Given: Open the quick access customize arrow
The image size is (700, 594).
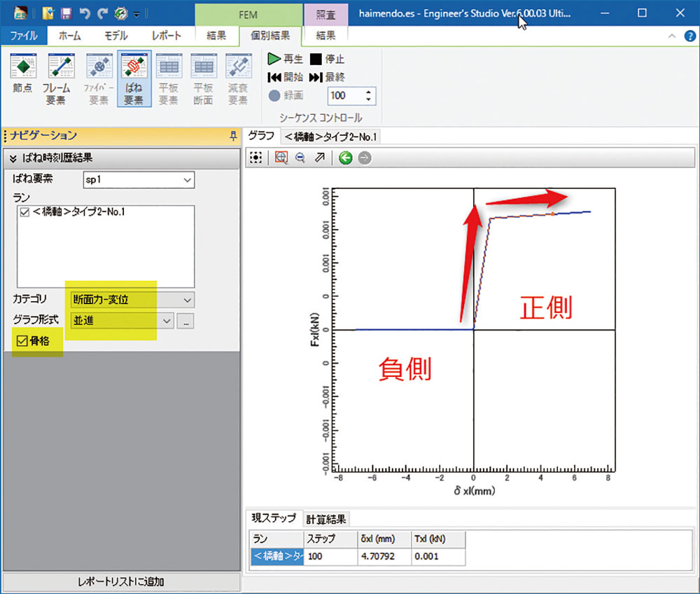Looking at the screenshot, I should tap(136, 15).
